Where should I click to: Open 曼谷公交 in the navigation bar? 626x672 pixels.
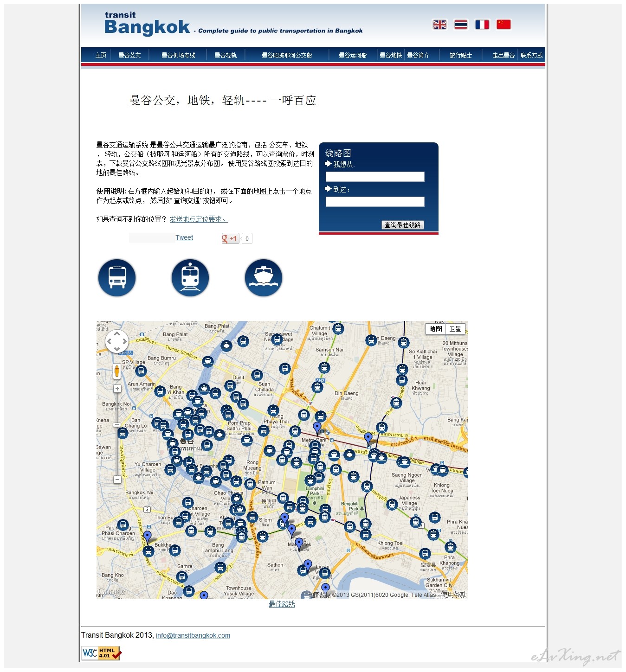(x=129, y=55)
